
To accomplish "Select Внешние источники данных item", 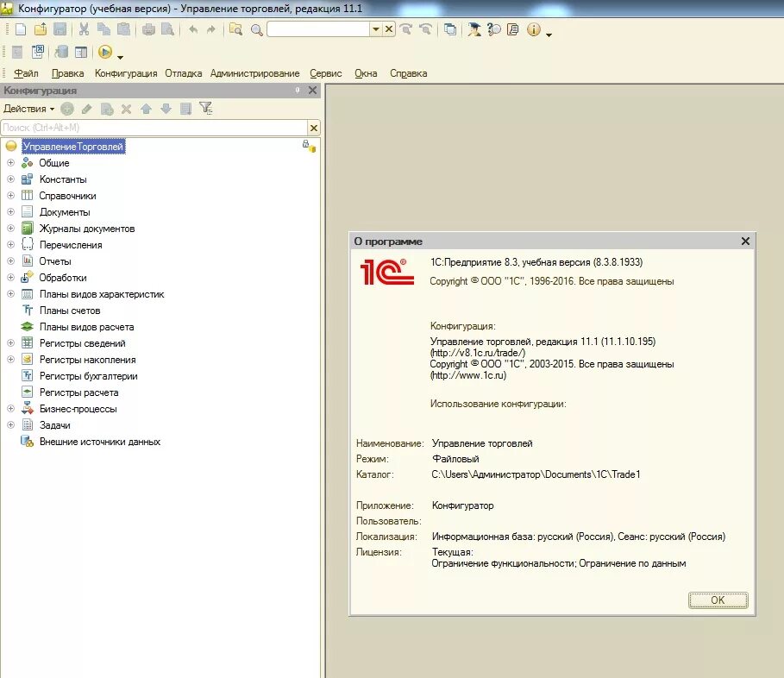I will pyautogui.click(x=100, y=442).
